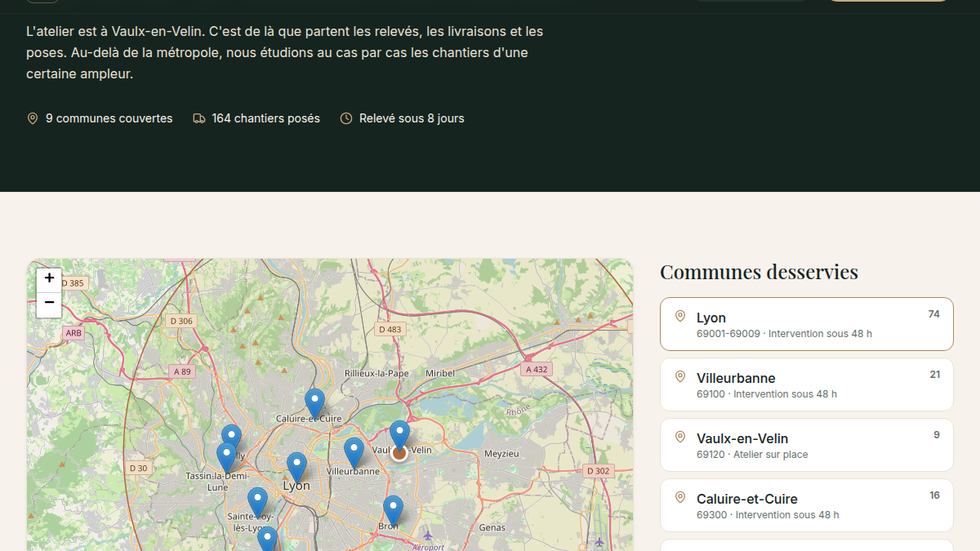The width and height of the screenshot is (980, 551).
Task: Click the 'Communes desservies' heading
Action: pyautogui.click(x=759, y=272)
